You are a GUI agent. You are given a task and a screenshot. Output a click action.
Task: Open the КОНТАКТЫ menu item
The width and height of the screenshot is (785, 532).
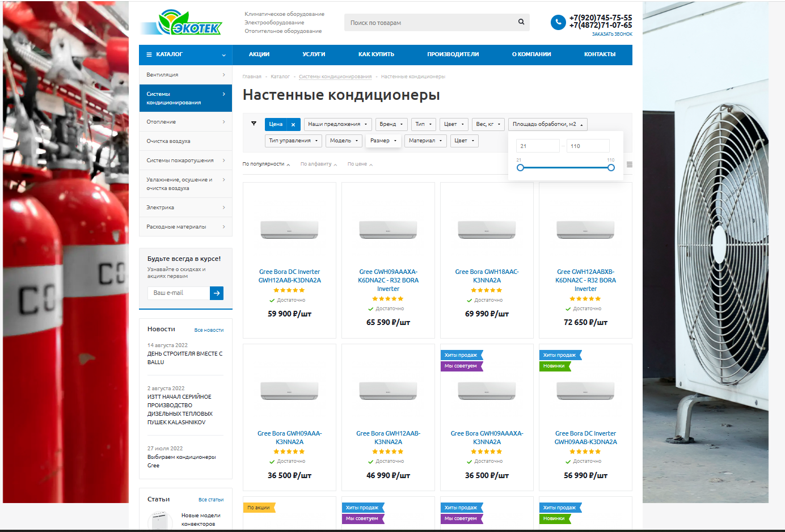(x=600, y=54)
